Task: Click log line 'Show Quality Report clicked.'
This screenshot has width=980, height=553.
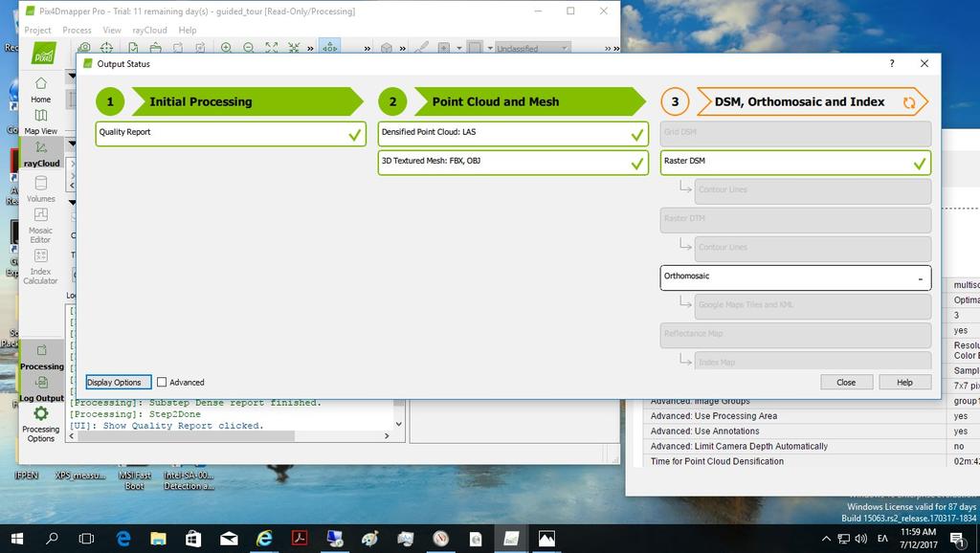Action: pyautogui.click(x=167, y=426)
